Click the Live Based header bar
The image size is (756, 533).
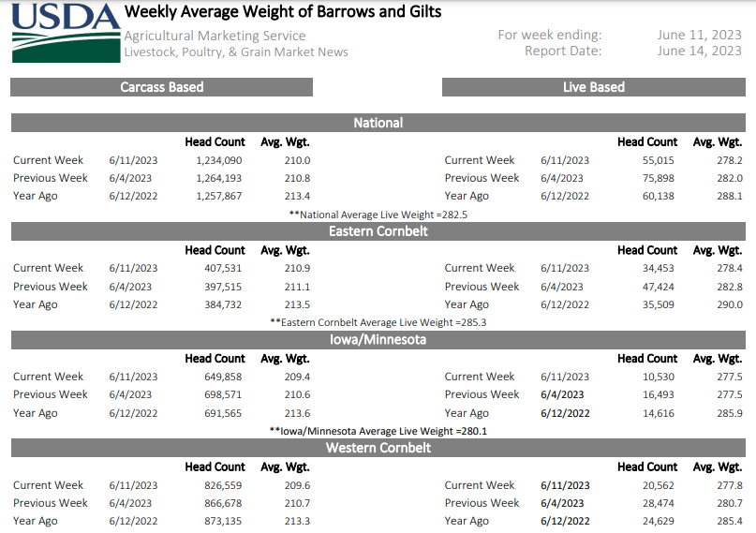click(x=593, y=87)
